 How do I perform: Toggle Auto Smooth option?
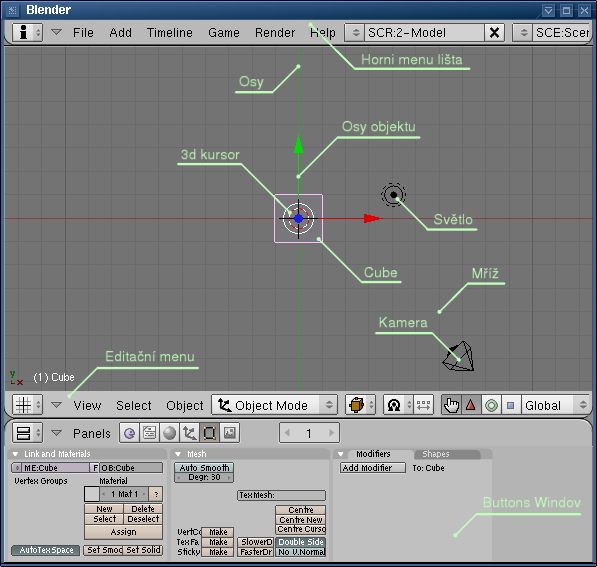pos(204,468)
